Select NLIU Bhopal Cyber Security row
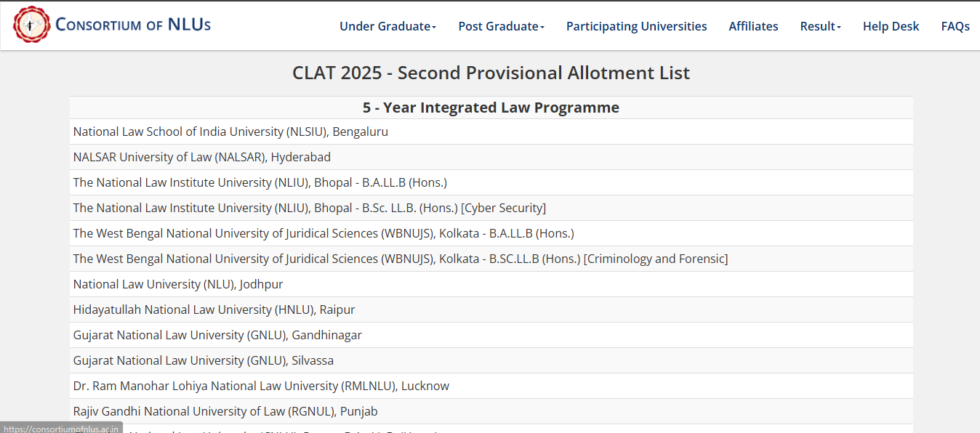The height and width of the screenshot is (433, 980). point(309,208)
